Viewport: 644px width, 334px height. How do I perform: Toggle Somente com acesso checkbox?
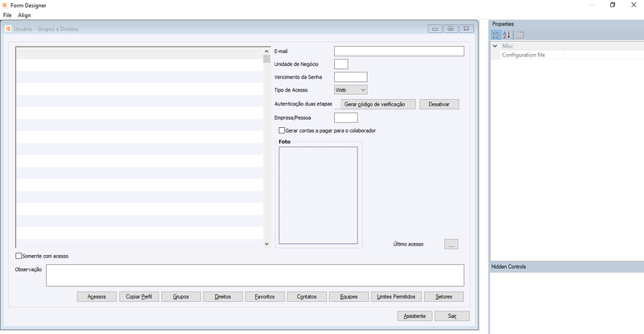[19, 256]
